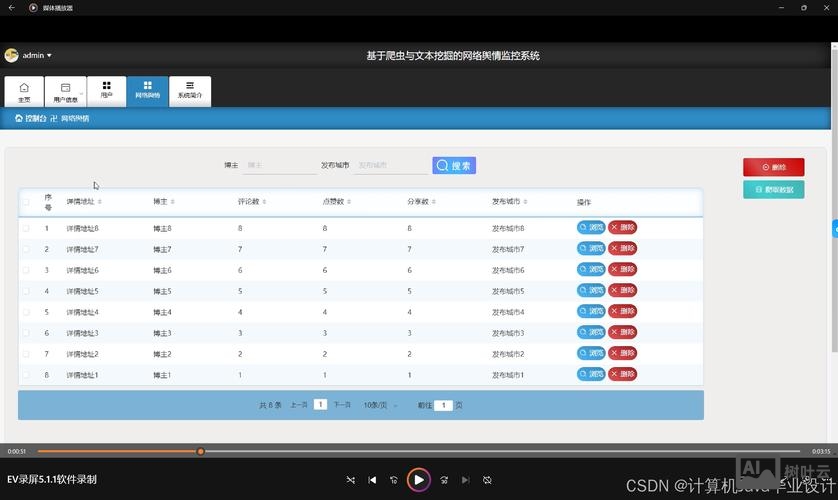Viewport: 838px width, 500px height.
Task: Click the blue view button for 发布城市8 row
Action: pyautogui.click(x=591, y=228)
